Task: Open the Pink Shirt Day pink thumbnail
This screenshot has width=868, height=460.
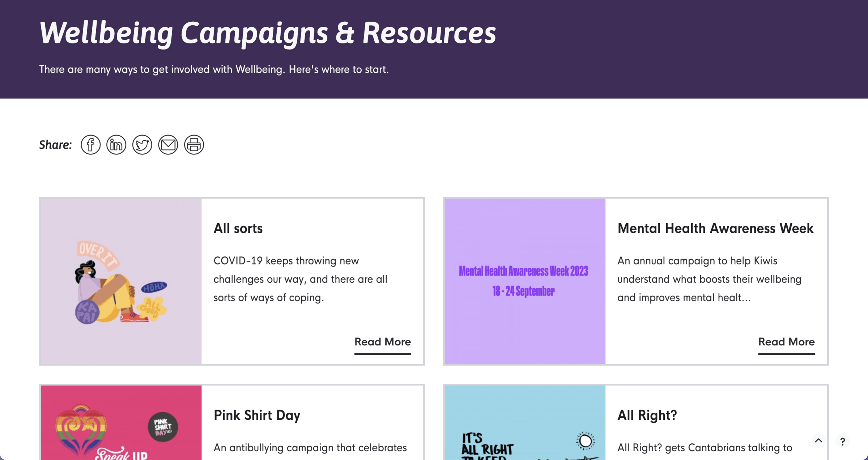Action: pos(121,423)
